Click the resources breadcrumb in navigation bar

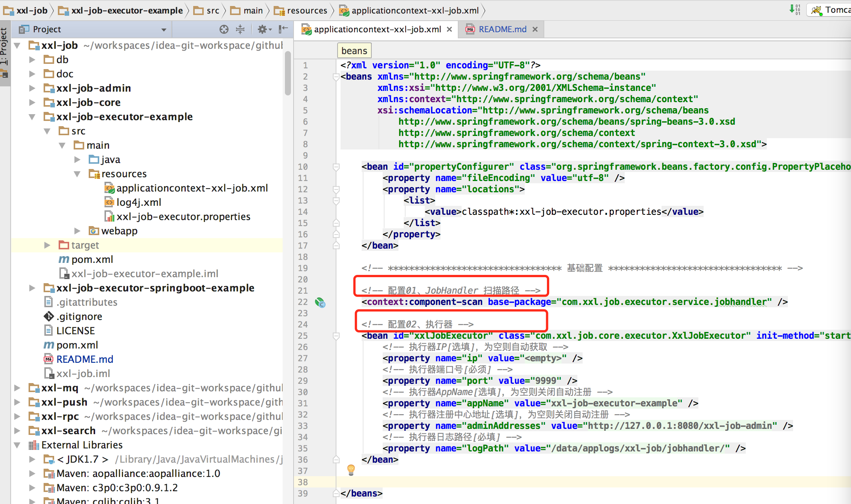coord(306,11)
